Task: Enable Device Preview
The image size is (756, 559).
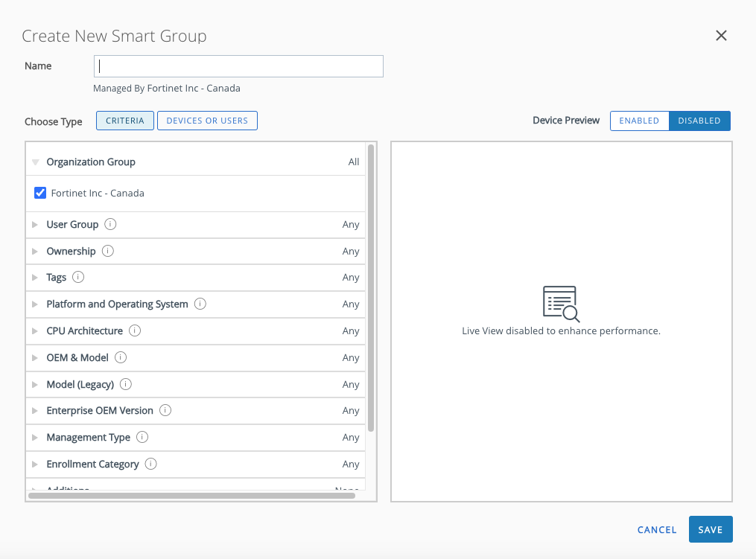Action: point(639,120)
